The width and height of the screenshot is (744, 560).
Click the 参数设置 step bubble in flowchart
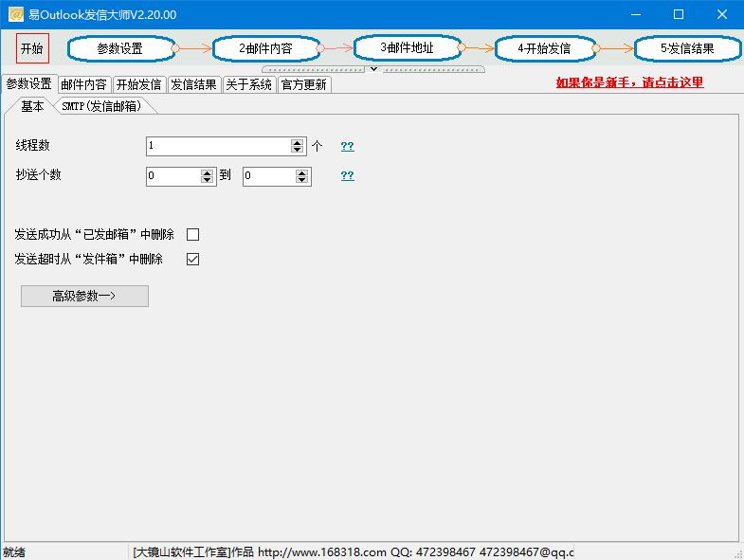click(x=120, y=48)
